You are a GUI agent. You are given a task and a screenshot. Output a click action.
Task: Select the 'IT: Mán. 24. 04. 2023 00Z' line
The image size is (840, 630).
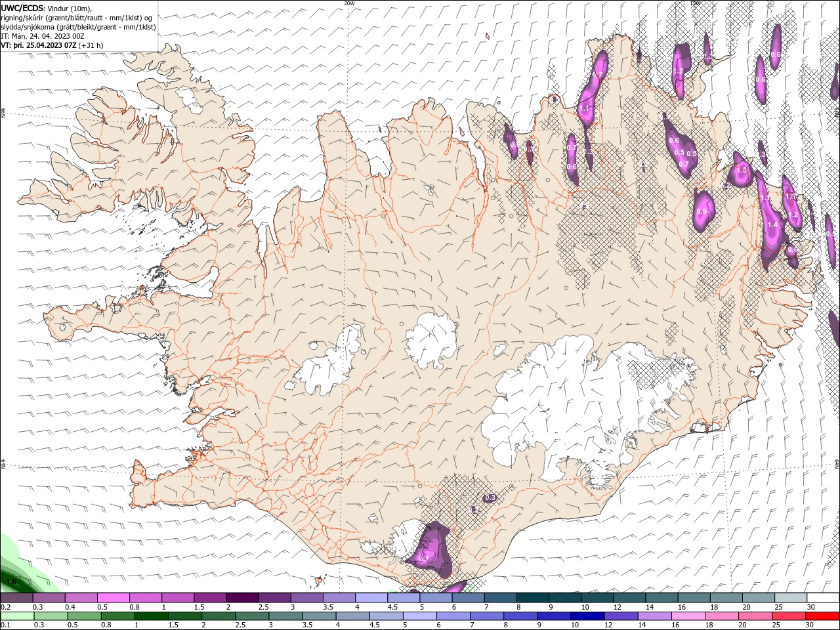pos(42,36)
